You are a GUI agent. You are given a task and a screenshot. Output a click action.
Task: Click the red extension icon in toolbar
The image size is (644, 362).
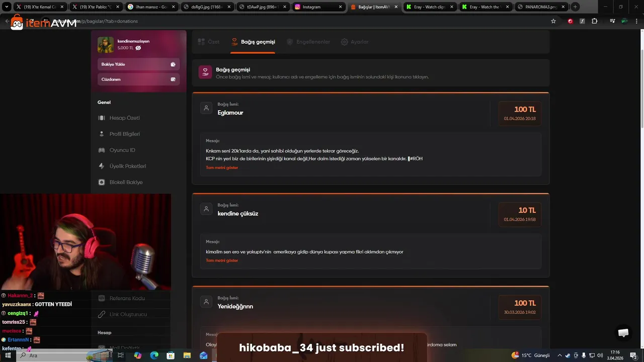coord(570,21)
